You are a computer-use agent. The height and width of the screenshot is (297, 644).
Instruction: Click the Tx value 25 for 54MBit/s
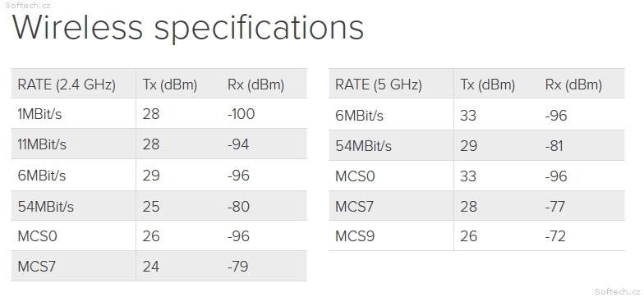(x=151, y=206)
